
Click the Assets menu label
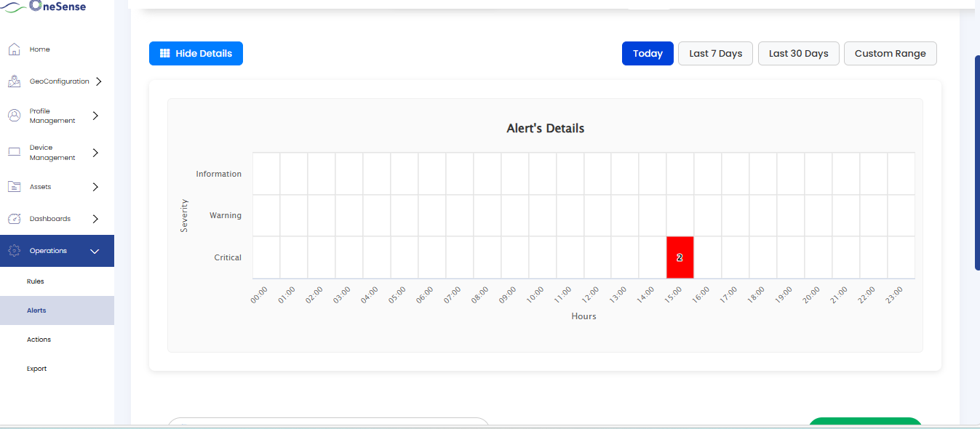pyautogui.click(x=41, y=187)
